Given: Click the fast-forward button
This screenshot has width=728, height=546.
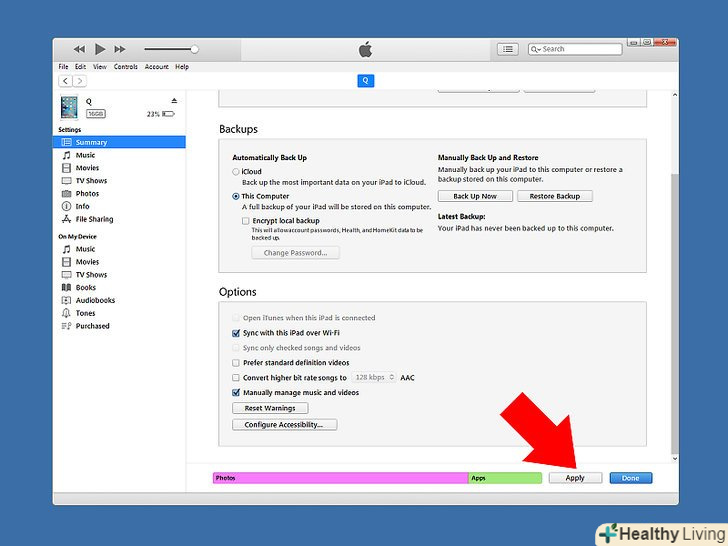Looking at the screenshot, I should 120,49.
